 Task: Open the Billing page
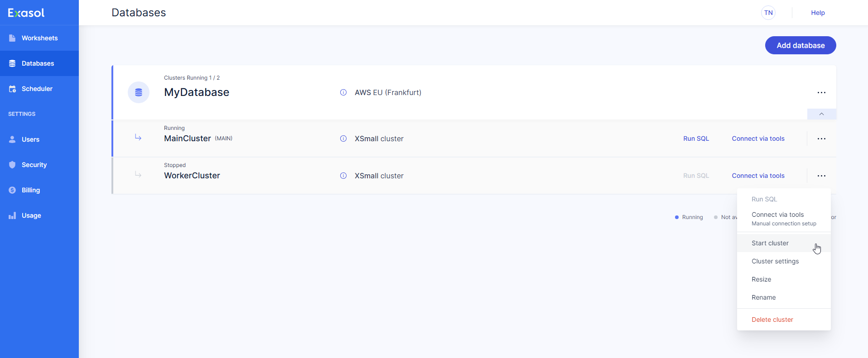click(x=30, y=190)
